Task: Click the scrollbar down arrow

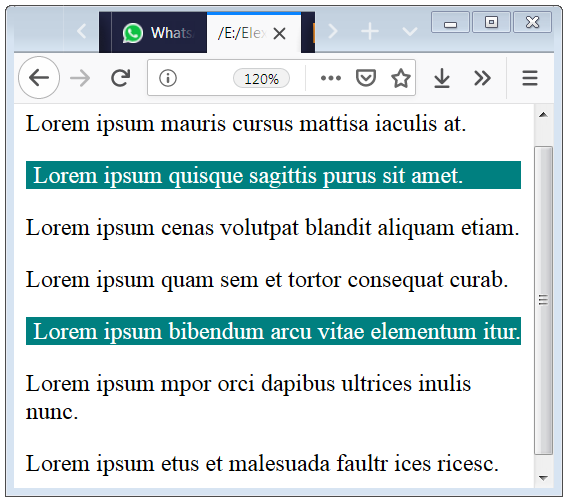Action: coord(543,478)
